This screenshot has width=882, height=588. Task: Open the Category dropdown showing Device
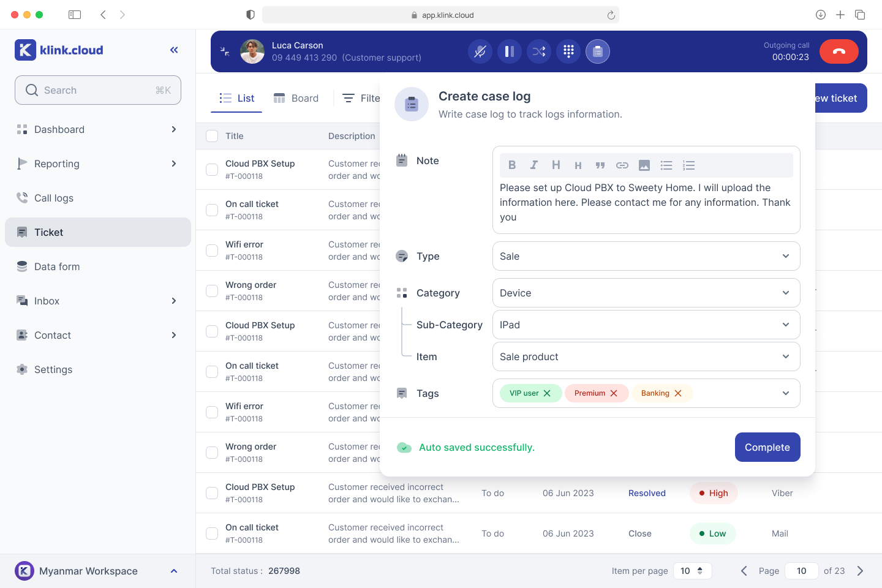coord(646,293)
